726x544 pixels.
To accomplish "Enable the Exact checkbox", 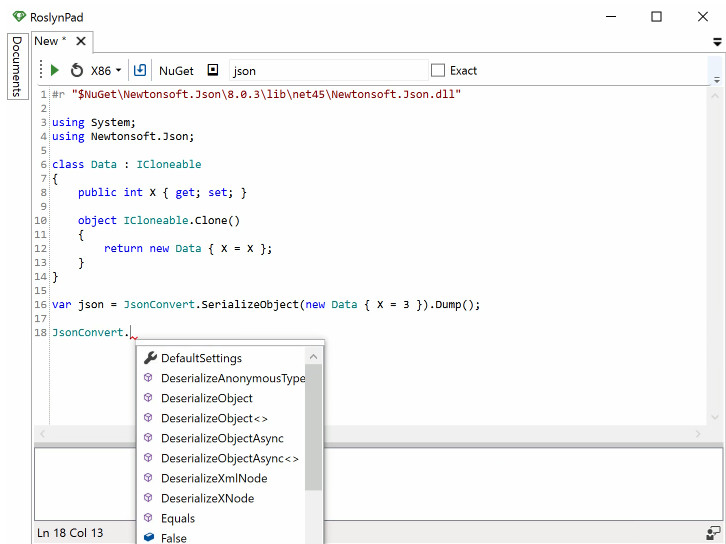I will point(438,70).
